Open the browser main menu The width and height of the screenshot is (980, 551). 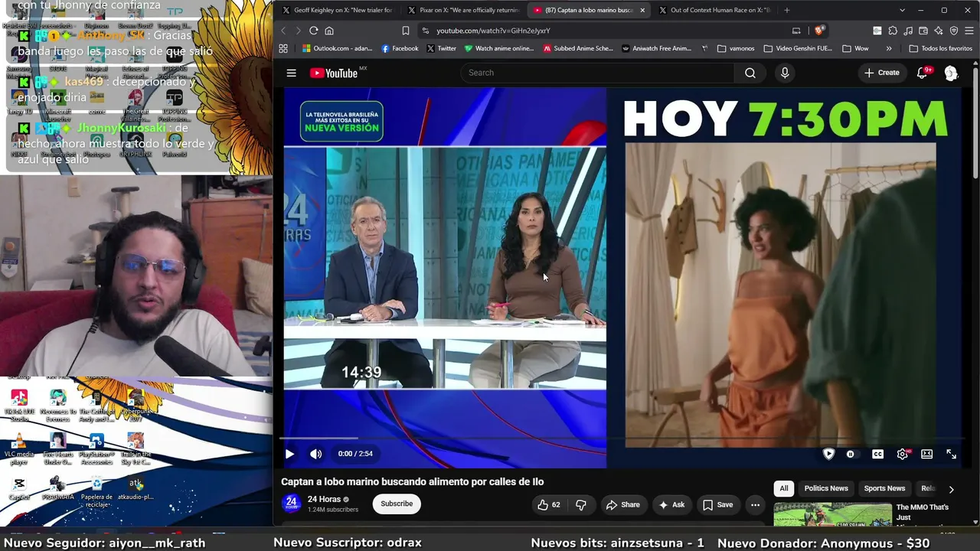coord(969,31)
